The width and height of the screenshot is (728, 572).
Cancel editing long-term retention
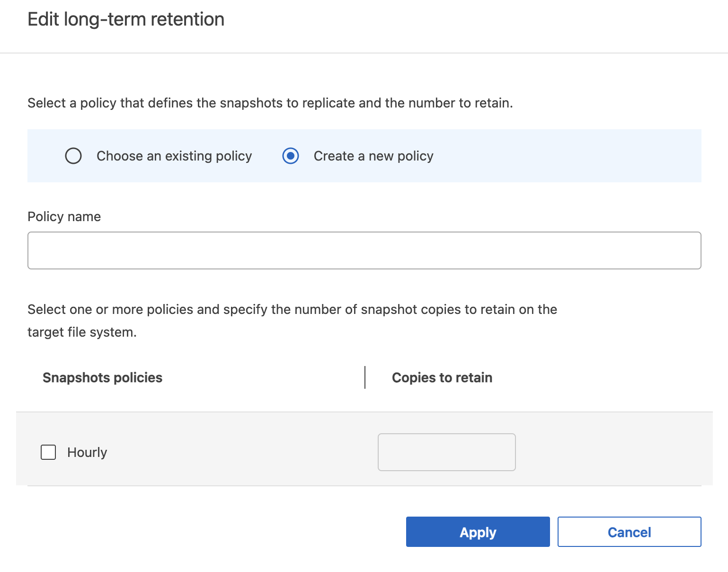(629, 532)
